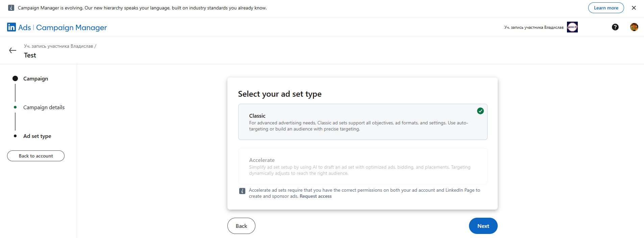
Task: Open the help question mark icon
Action: click(x=615, y=27)
